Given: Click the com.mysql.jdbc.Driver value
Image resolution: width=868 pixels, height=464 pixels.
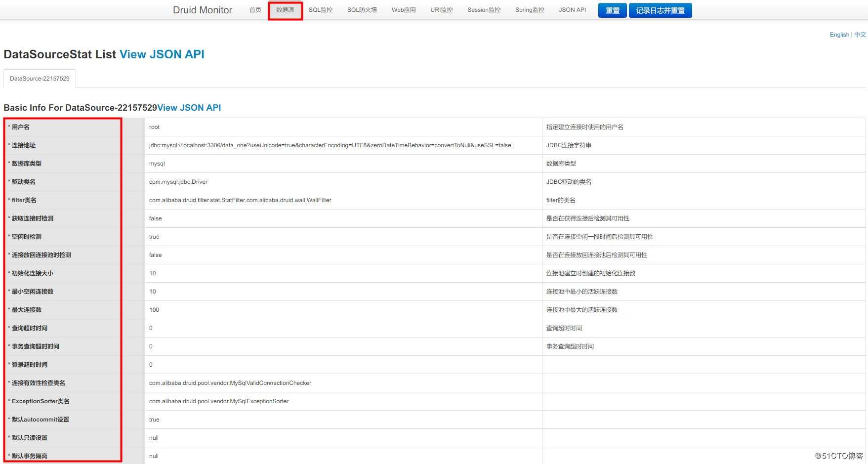Looking at the screenshot, I should point(178,182).
